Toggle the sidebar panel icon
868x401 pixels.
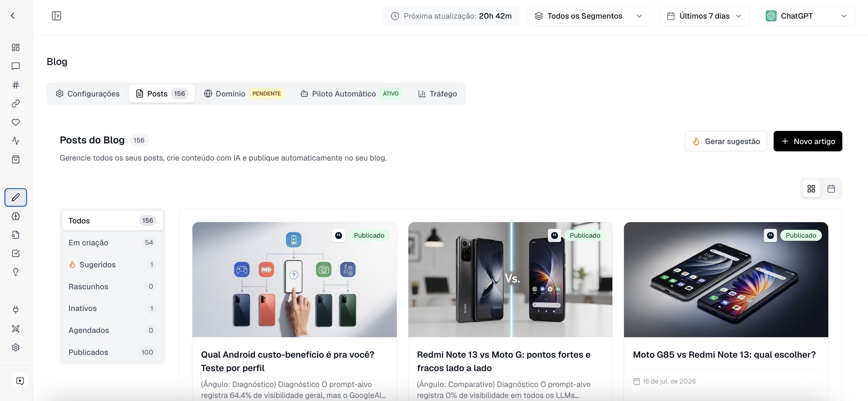(x=56, y=16)
